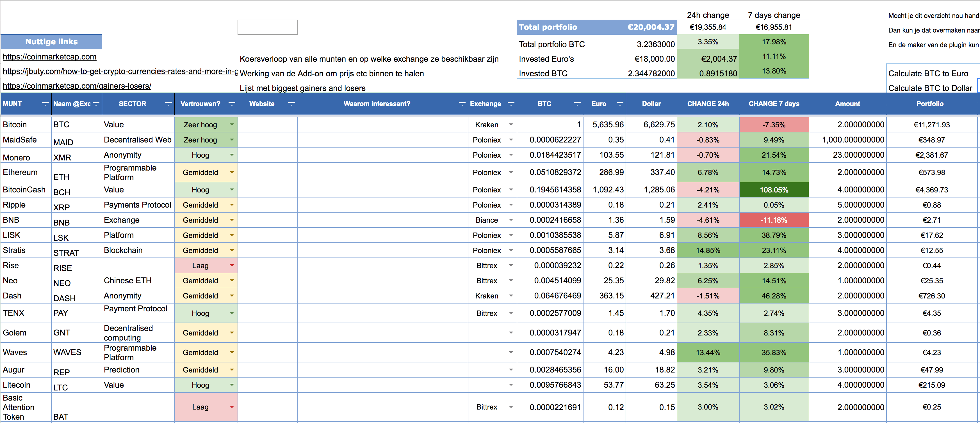This screenshot has height=423, width=980.
Task: Open Dash's Kraken exchange dropdown
Action: (x=511, y=296)
